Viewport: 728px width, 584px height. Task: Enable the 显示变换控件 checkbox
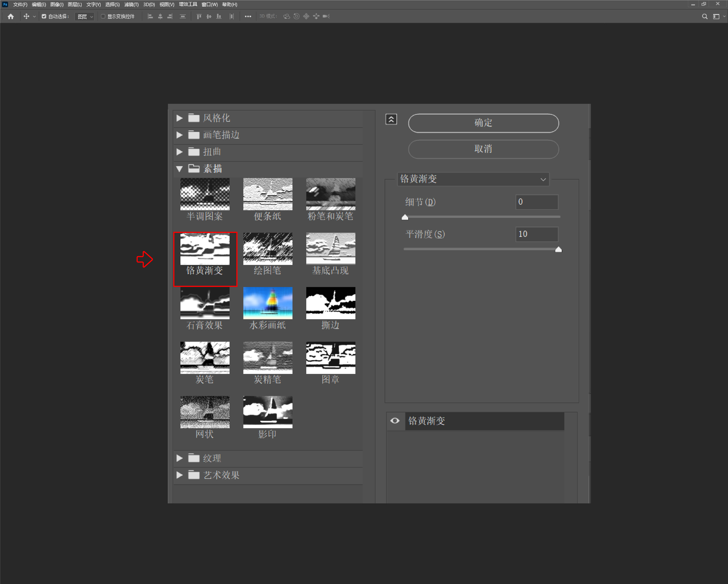(103, 16)
